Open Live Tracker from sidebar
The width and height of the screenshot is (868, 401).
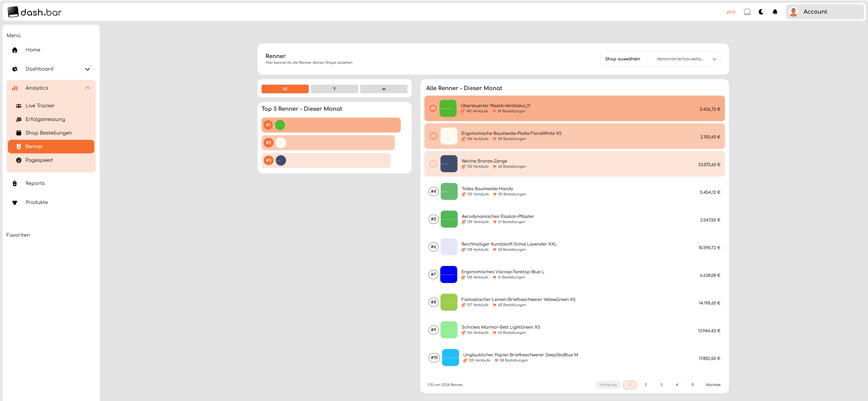(40, 106)
